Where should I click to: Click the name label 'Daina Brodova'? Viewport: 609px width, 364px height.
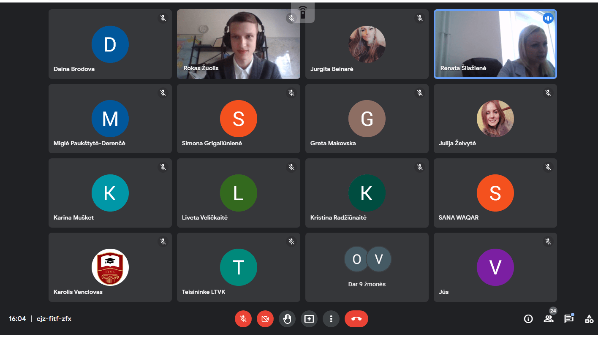coord(74,69)
